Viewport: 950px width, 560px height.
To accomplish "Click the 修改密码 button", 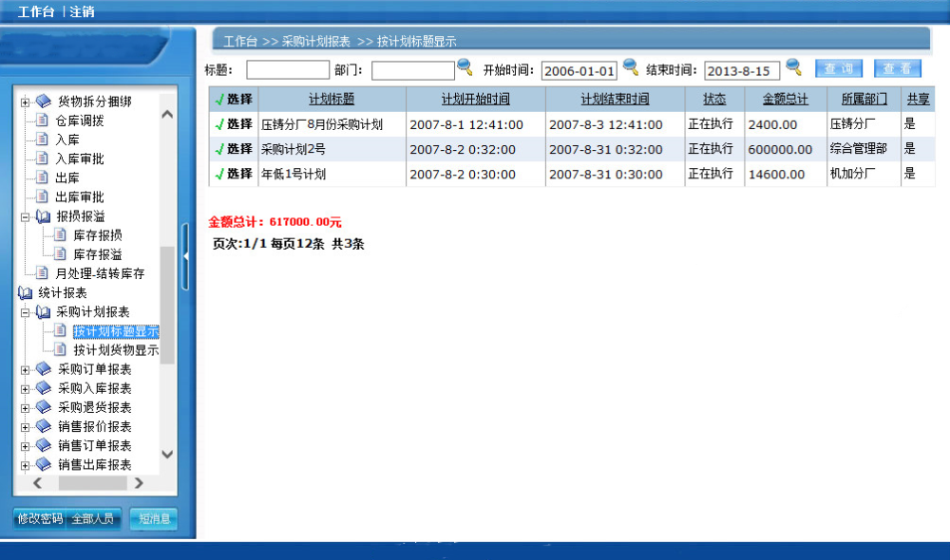I will [x=40, y=519].
